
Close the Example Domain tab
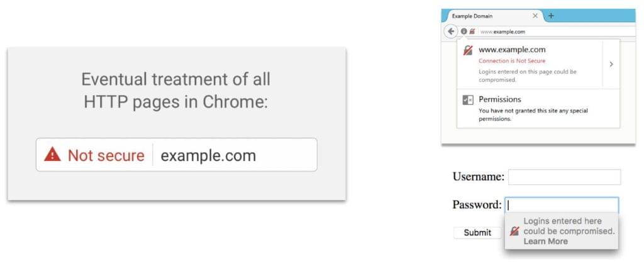(x=535, y=16)
